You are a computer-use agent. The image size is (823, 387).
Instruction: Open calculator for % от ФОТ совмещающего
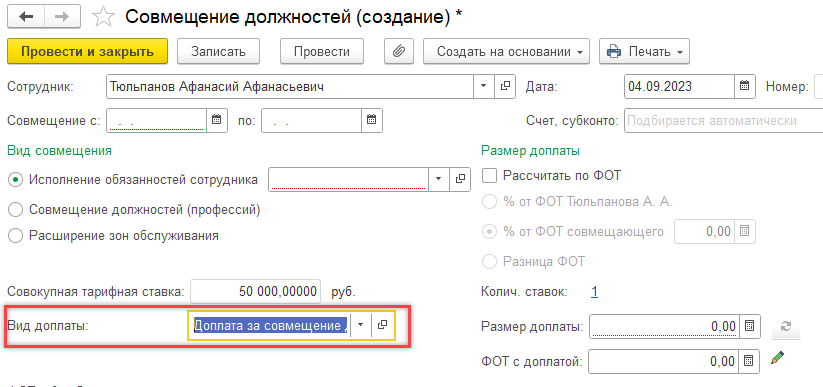(744, 232)
